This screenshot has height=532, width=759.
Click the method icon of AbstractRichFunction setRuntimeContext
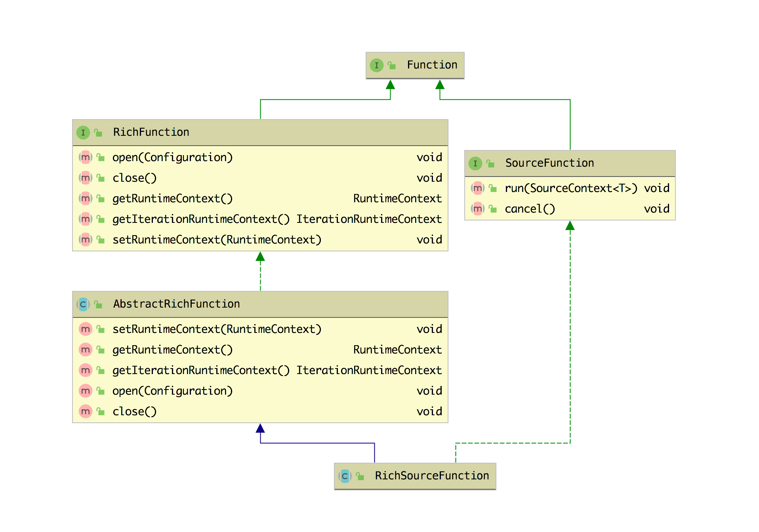coord(85,329)
